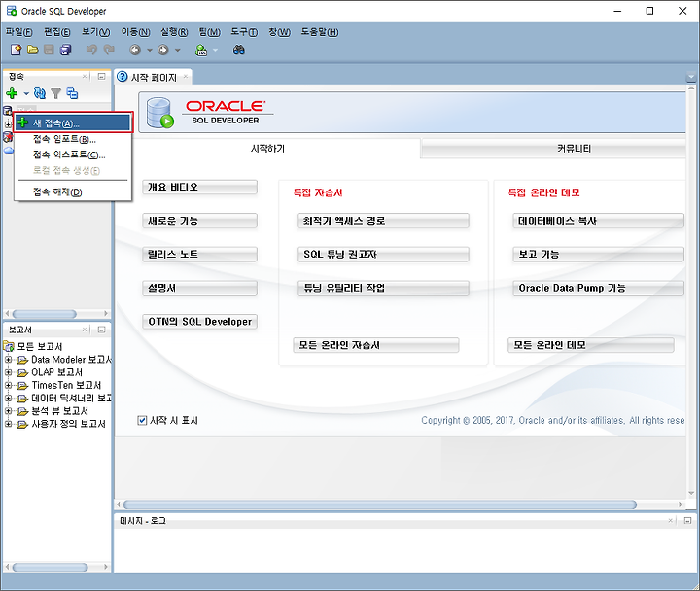Click the 최적기 액세스 경로 button

point(383,221)
